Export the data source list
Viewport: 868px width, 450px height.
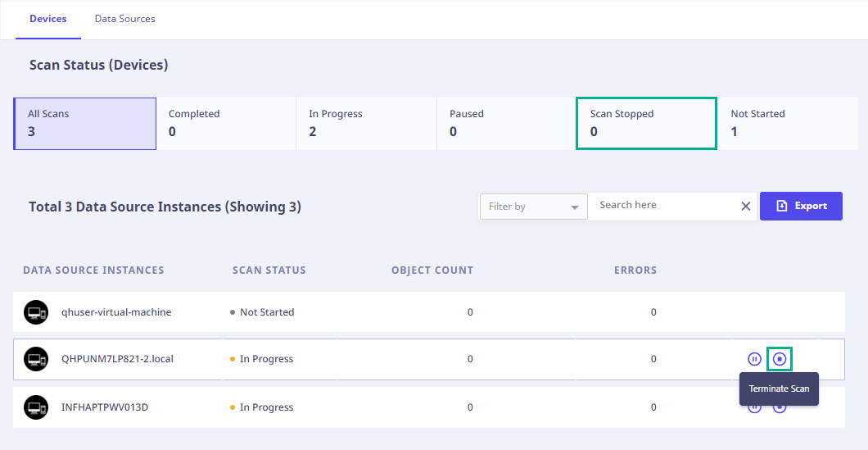coord(801,207)
